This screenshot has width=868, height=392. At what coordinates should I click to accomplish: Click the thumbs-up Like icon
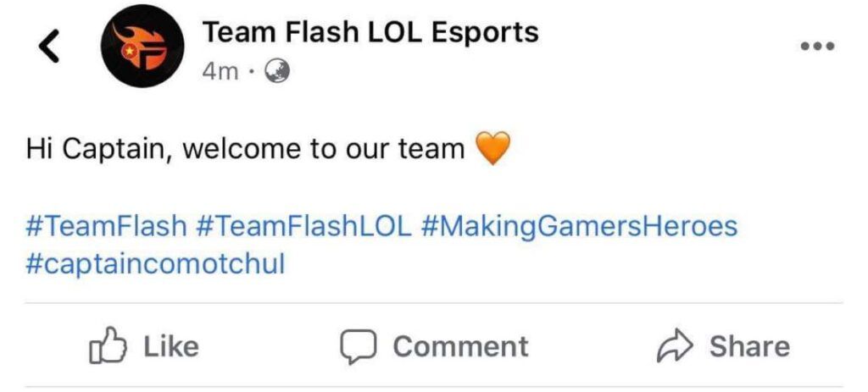coord(108,346)
